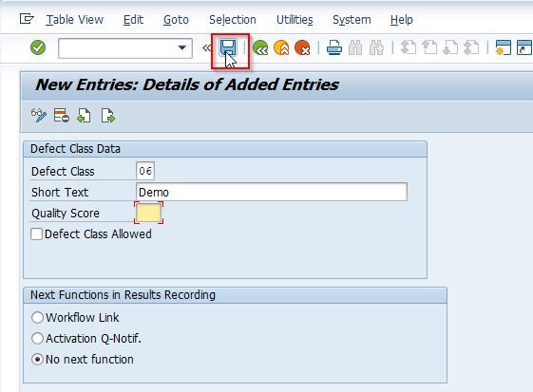Image resolution: width=533 pixels, height=392 pixels.
Task: Save the entry with the diskette icon
Action: 228,47
